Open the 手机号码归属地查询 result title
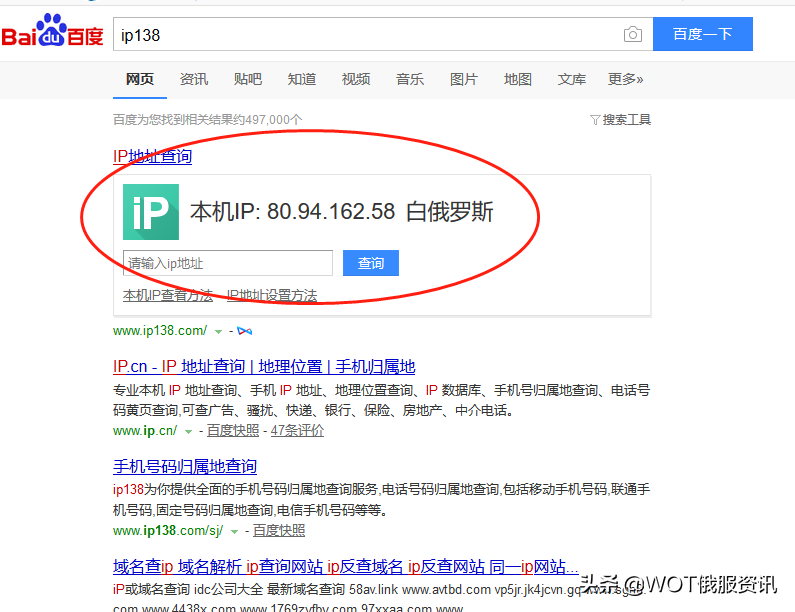The width and height of the screenshot is (795, 612). tap(185, 466)
